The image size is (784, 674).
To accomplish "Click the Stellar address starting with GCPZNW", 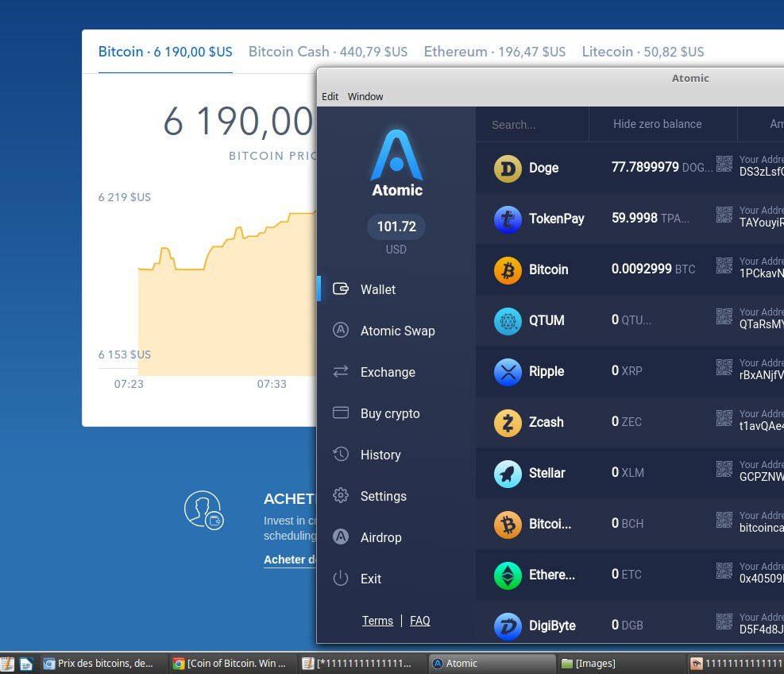I will (761, 477).
